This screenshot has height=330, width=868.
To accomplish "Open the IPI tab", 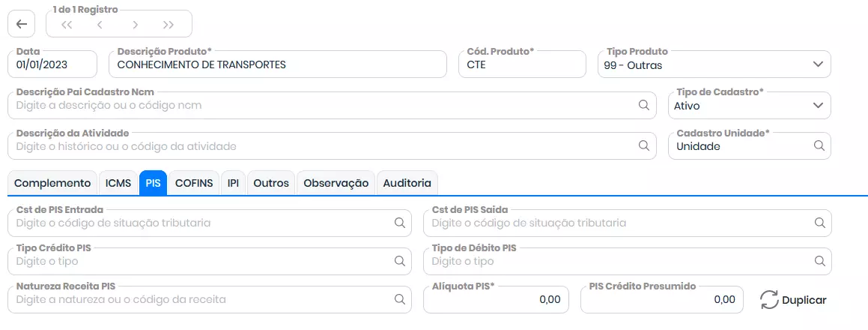I will point(233,183).
